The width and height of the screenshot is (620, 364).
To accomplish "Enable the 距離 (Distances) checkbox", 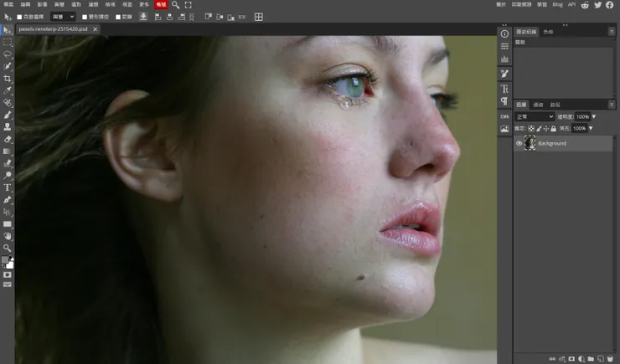I will (x=118, y=17).
